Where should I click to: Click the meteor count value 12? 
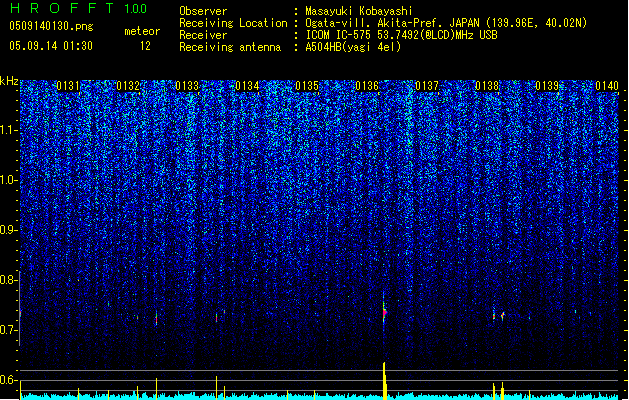145,46
